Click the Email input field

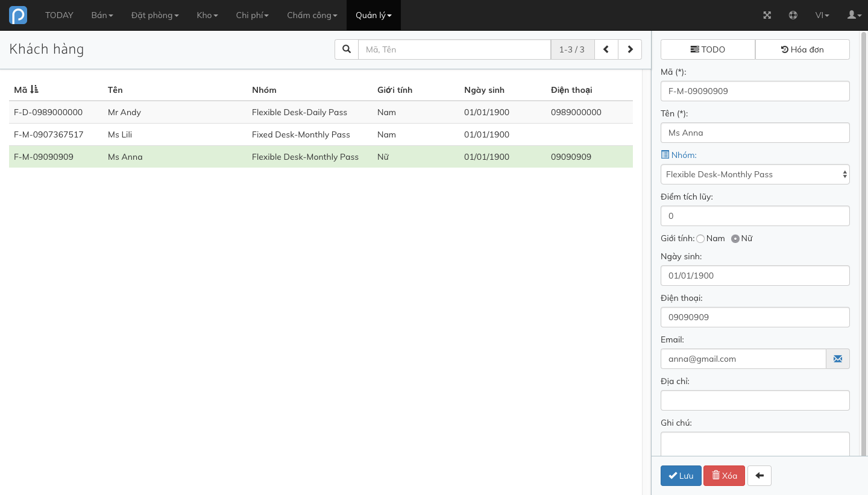click(x=743, y=359)
